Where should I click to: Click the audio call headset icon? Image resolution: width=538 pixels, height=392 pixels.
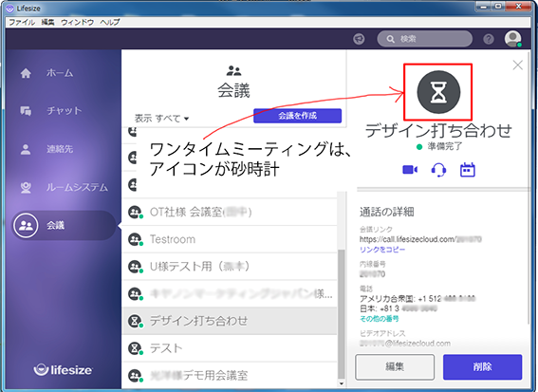coord(438,170)
